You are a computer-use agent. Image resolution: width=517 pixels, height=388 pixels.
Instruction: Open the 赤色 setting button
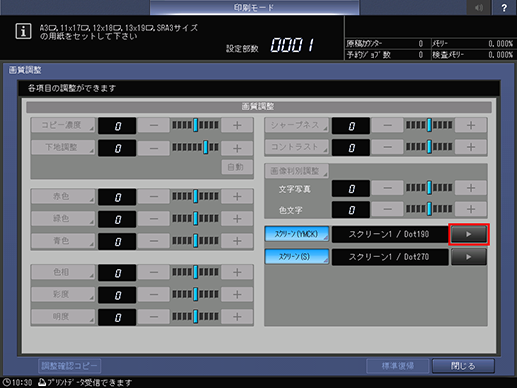tap(63, 196)
